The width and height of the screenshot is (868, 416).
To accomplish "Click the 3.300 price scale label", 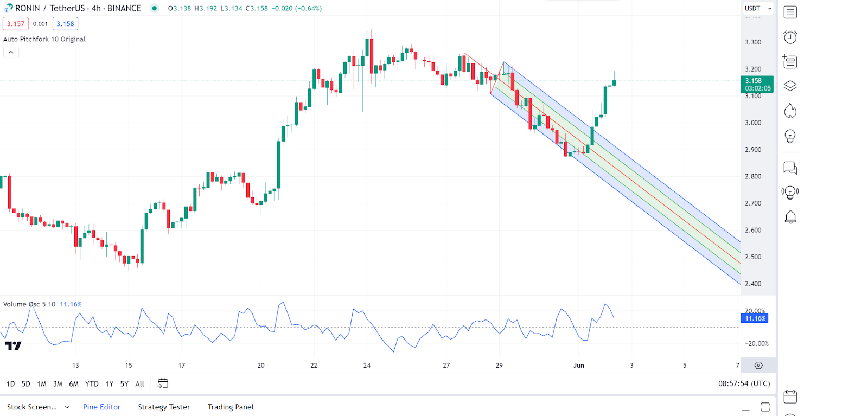I will (x=753, y=42).
